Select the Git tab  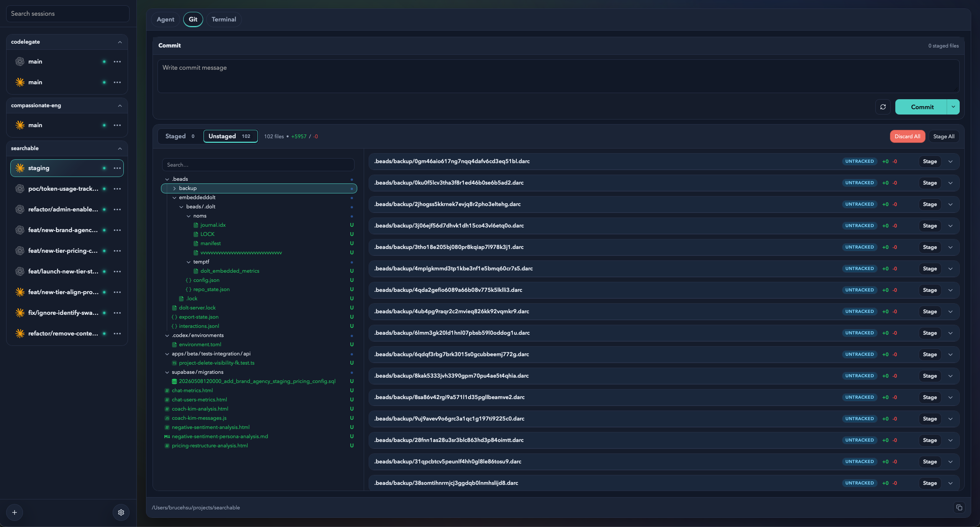pyautogui.click(x=193, y=20)
